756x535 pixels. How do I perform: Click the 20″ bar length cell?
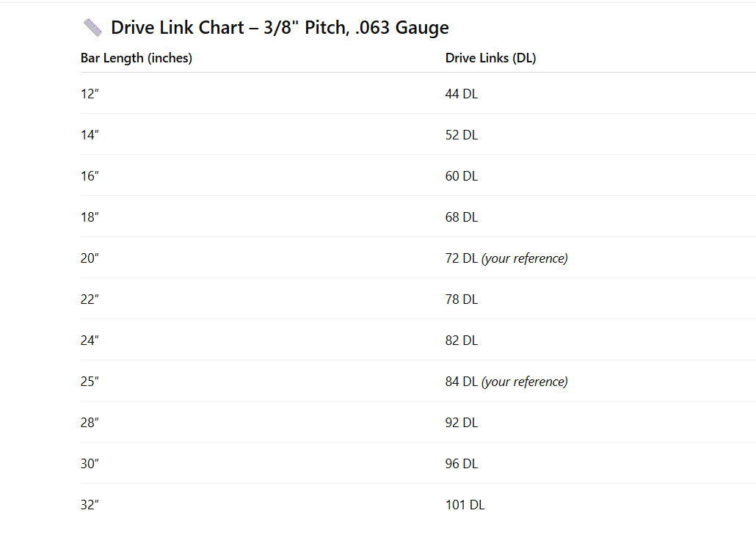point(90,258)
